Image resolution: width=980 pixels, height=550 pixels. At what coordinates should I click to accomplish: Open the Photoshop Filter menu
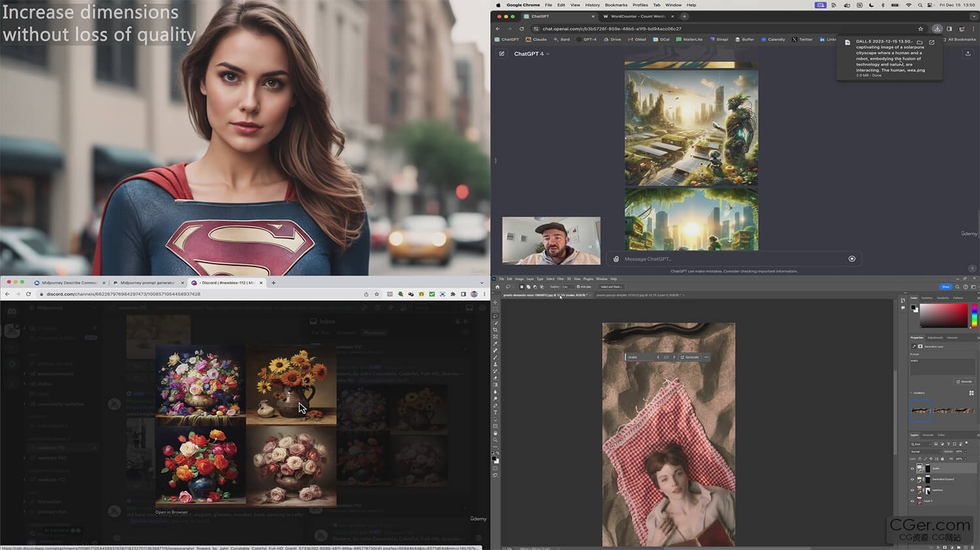coord(560,279)
